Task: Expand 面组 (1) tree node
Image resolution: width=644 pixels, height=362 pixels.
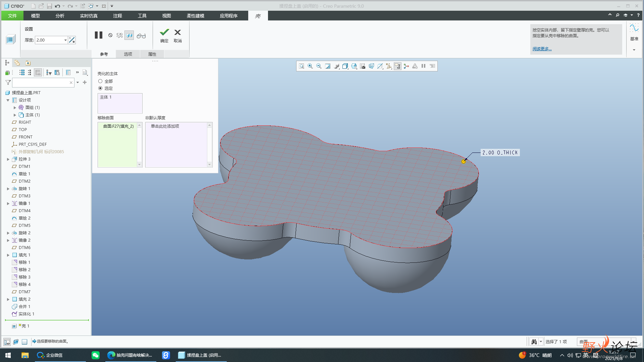Action: pos(15,108)
